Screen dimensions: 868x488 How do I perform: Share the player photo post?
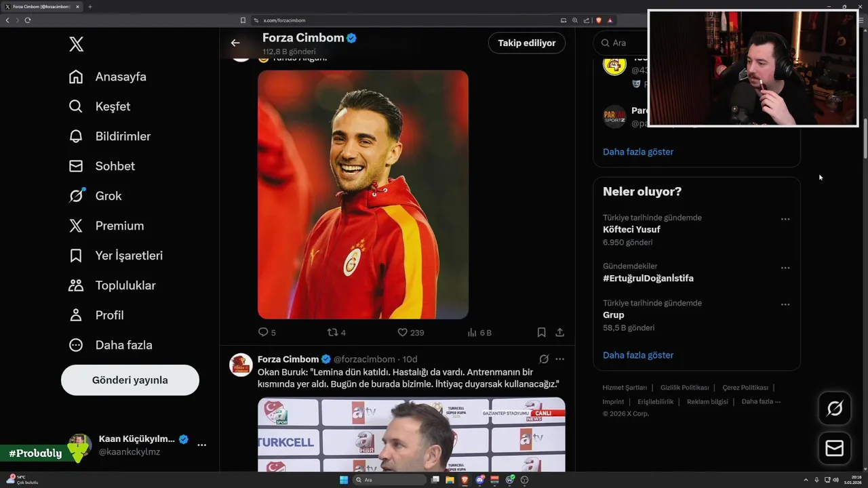tap(559, 332)
